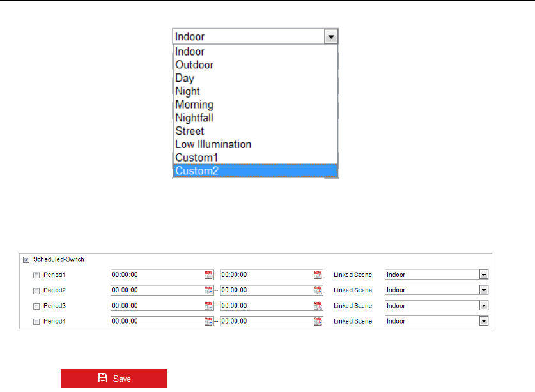
Task: Disable the Scheduled-Switch checkbox
Action: click(26, 260)
